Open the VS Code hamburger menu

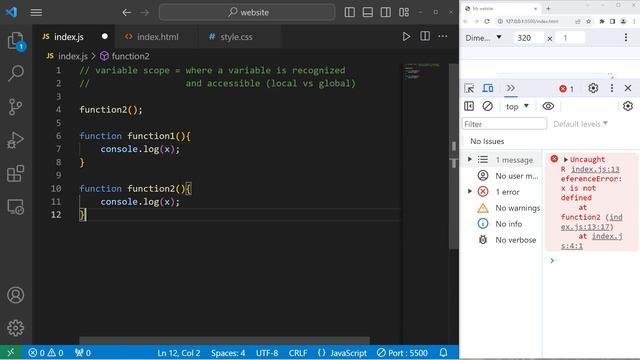[36, 12]
